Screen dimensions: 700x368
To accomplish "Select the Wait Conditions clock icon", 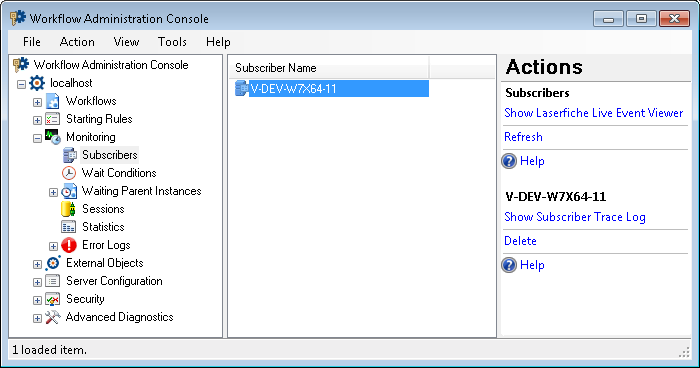I will [69, 173].
